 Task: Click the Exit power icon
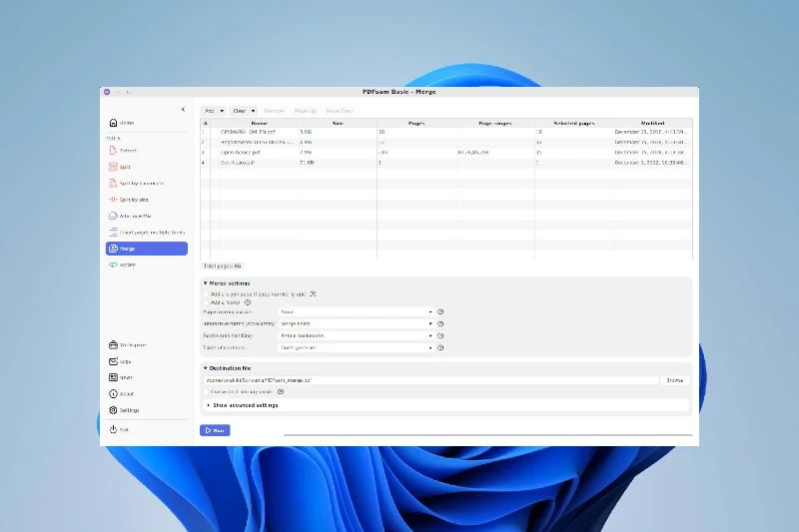113,429
